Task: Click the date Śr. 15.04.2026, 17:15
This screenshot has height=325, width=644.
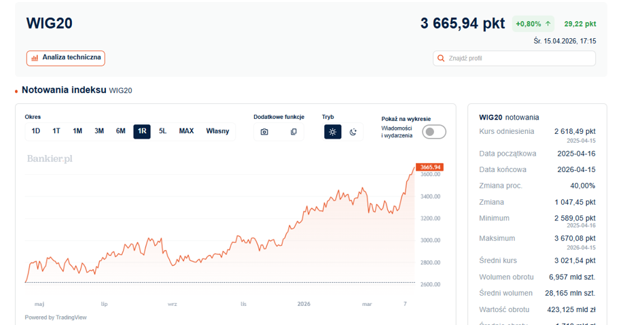Action: pos(565,41)
